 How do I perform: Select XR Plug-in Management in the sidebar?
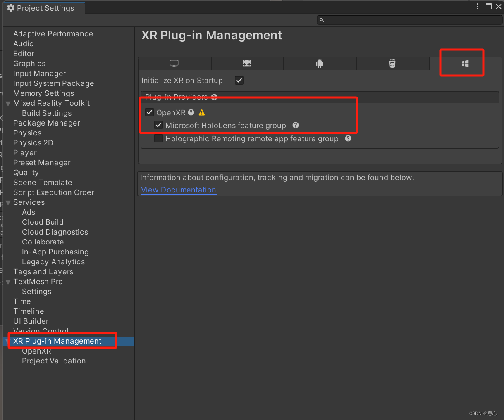click(x=57, y=341)
